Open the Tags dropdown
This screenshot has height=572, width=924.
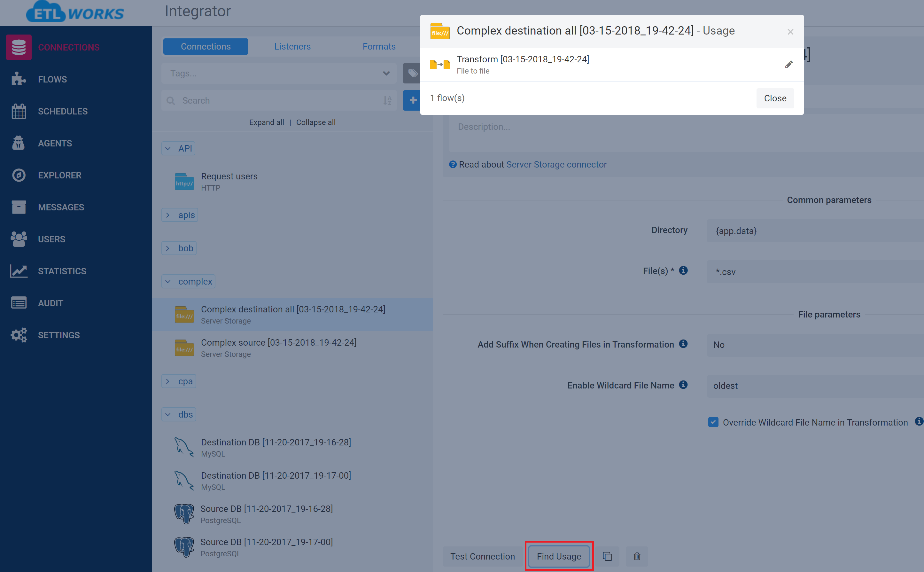279,74
